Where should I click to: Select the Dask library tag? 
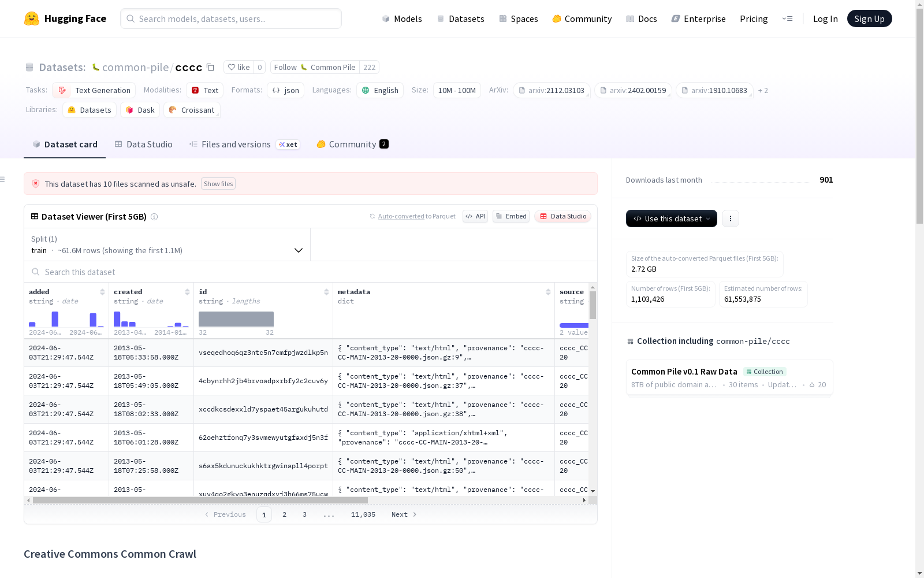pos(140,110)
